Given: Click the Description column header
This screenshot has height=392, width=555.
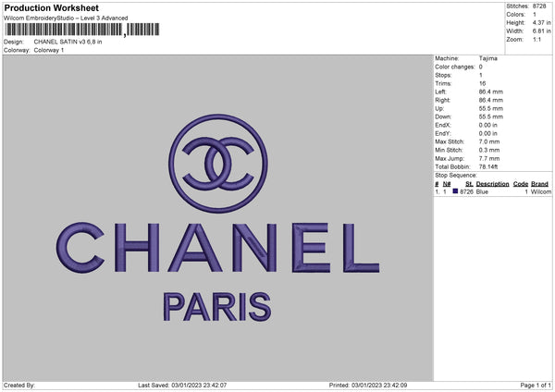Looking at the screenshot, I should 492,184.
